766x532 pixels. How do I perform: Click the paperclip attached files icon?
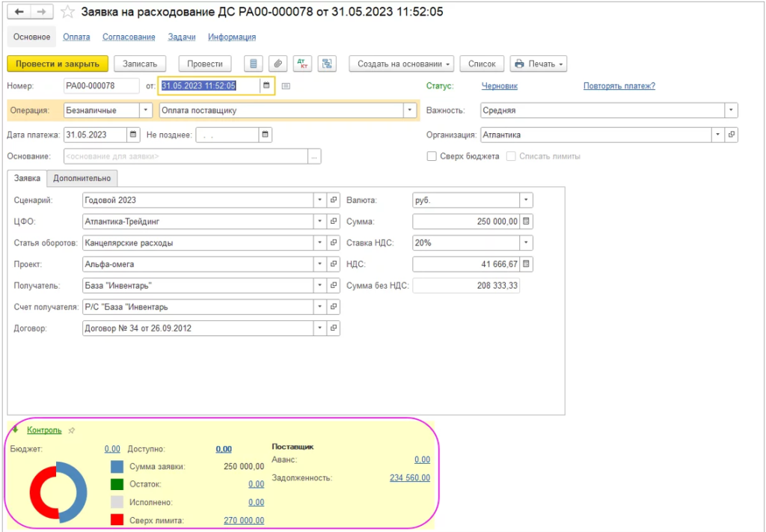(278, 64)
